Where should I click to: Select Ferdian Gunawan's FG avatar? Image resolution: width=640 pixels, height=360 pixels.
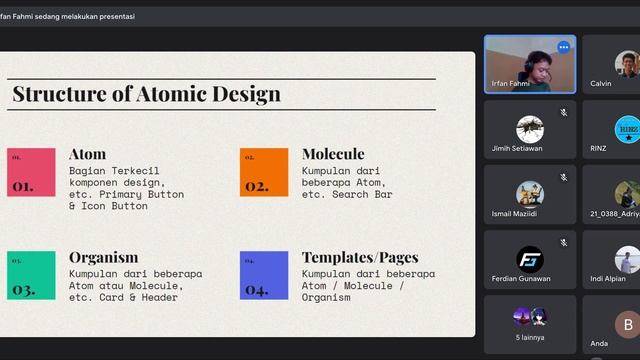pos(530,260)
